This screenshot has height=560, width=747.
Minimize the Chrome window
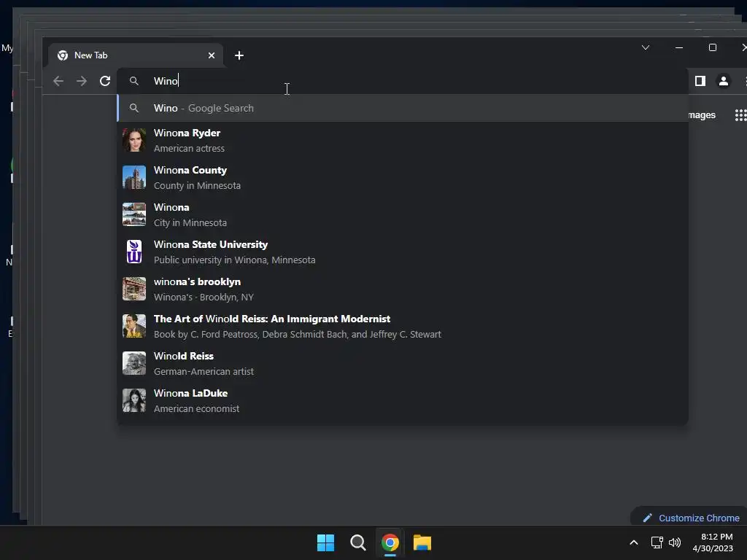pyautogui.click(x=679, y=47)
